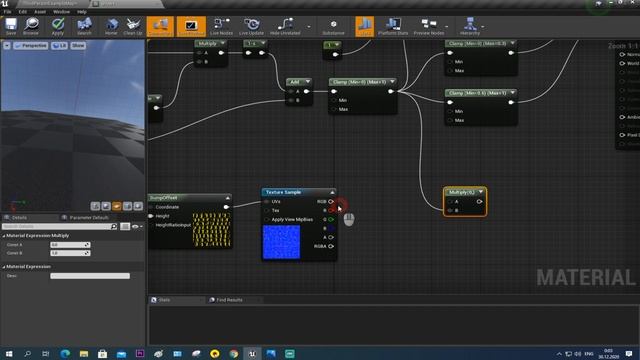
Task: Select sphere preview mesh icon
Action: 106,206
